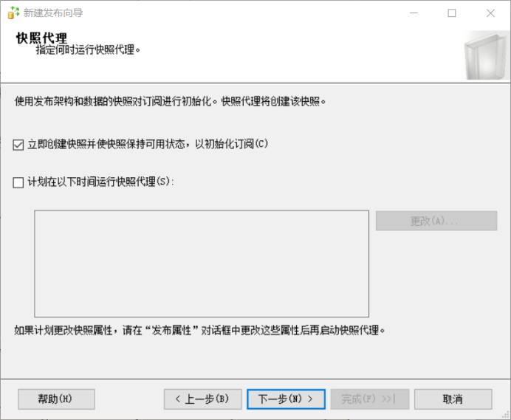
Task: Click the 如果计划更改快照属性 note text
Action: point(199,330)
